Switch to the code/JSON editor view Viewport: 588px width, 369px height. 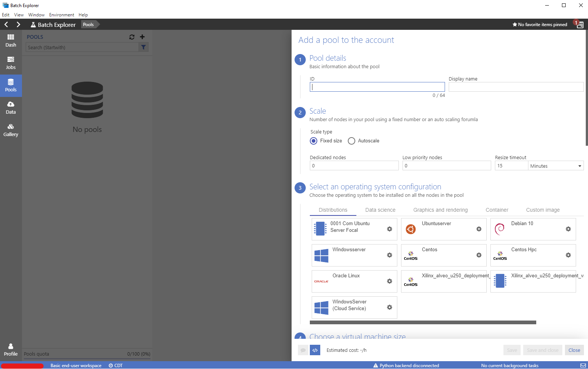tap(315, 350)
